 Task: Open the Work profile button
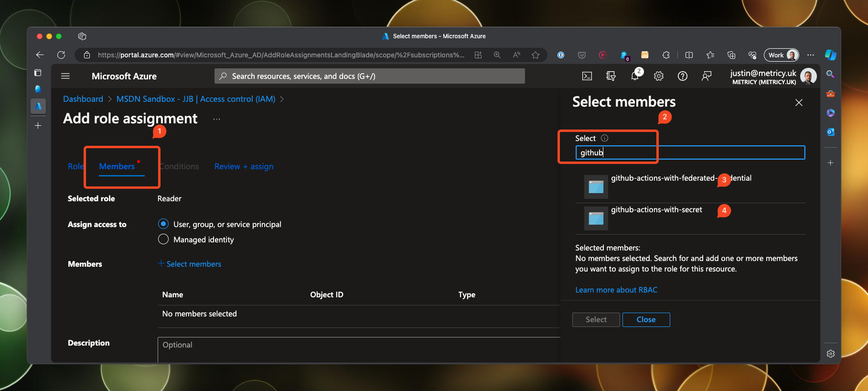point(782,55)
